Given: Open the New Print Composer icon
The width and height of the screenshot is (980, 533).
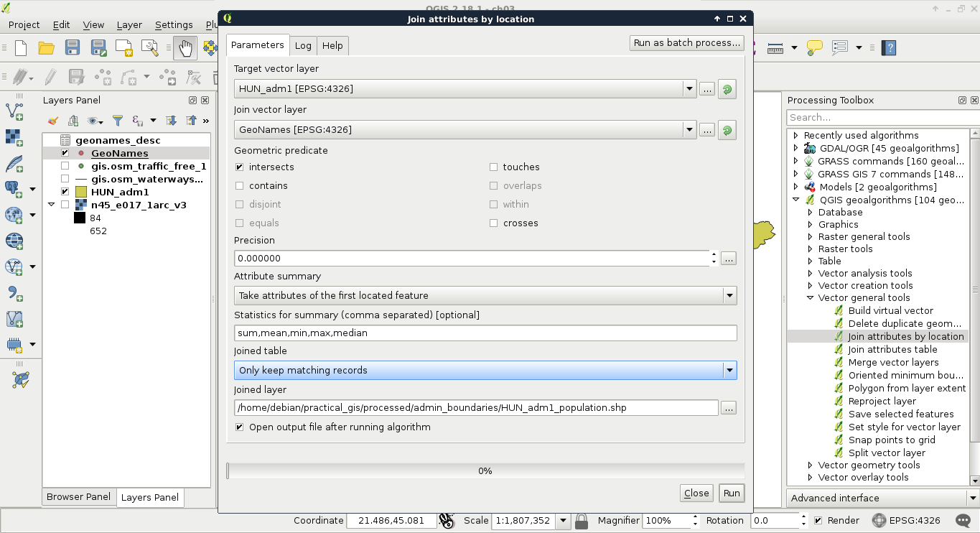Looking at the screenshot, I should pyautogui.click(x=124, y=48).
